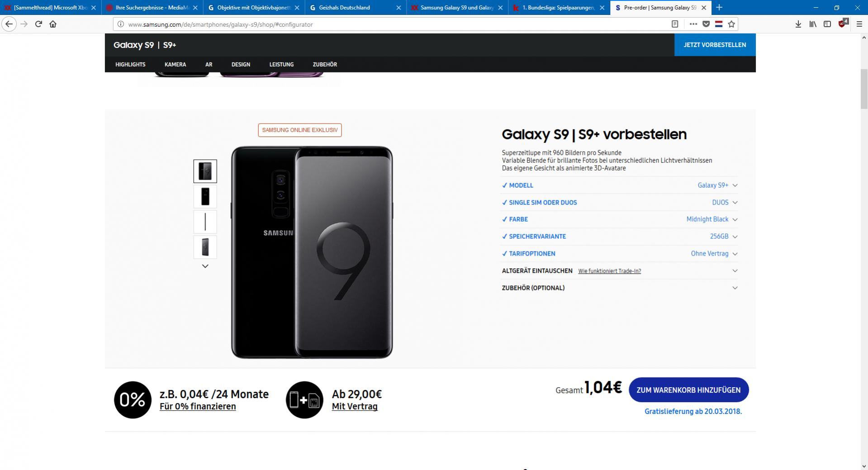This screenshot has width=868, height=470.
Task: Open the uBlock shield extension icon
Action: point(843,24)
